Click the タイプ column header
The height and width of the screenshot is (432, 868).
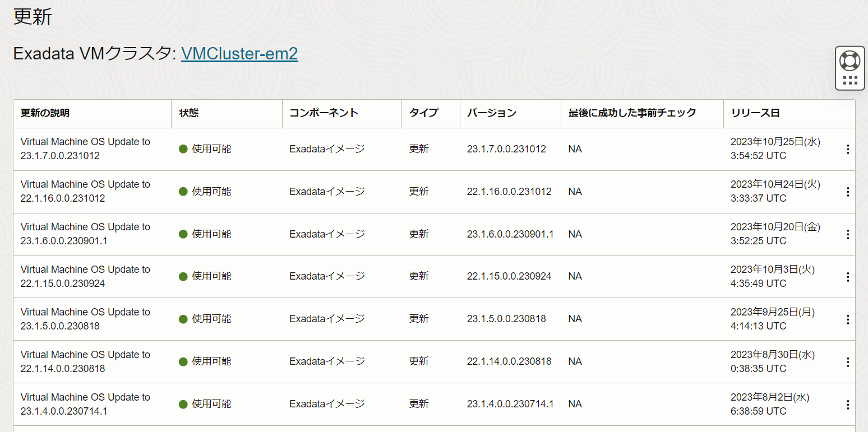(423, 113)
